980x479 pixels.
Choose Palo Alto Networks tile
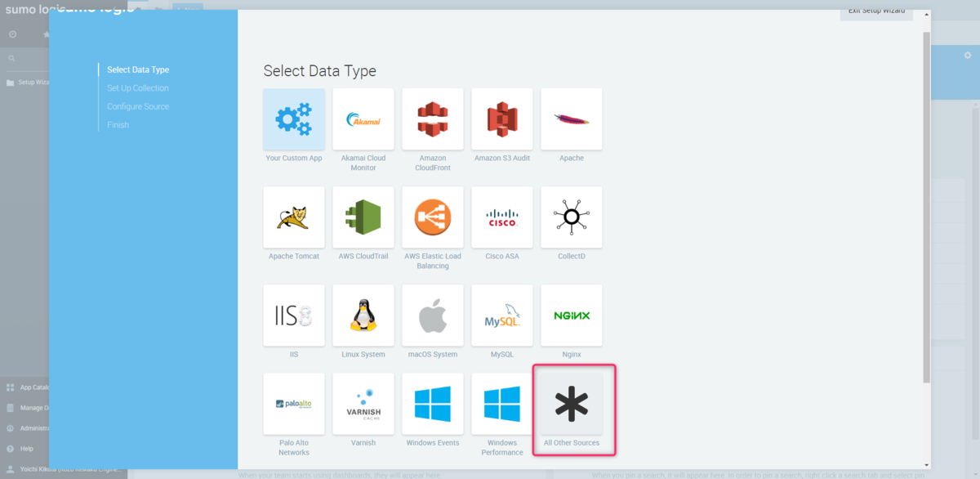coord(294,404)
